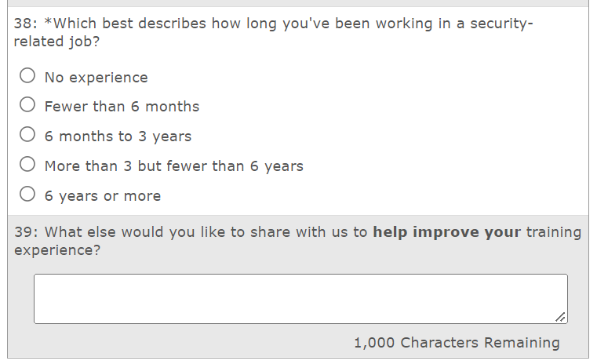Viewport: 597px width, 364px height.
Task: Click the '6 months to 3 years' label text
Action: 118,136
